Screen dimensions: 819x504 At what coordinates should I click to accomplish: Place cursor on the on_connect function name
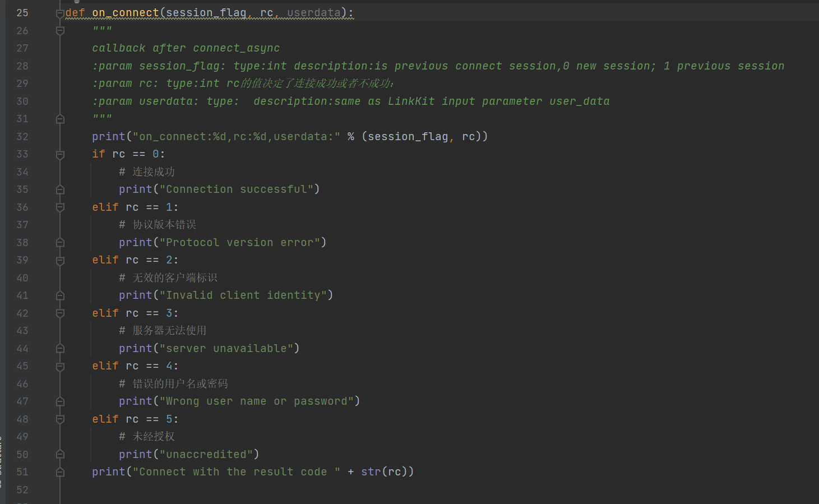126,13
